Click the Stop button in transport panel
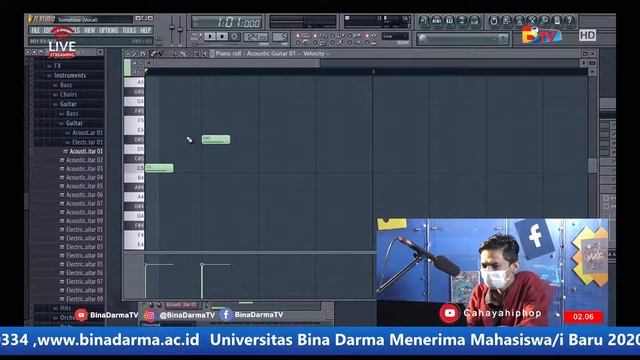Image resolution: width=640 pixels, height=360 pixels. [222, 36]
